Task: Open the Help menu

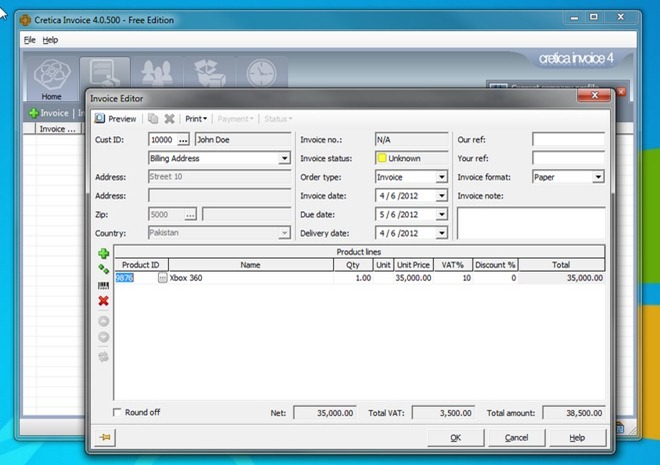Action: (x=50, y=40)
